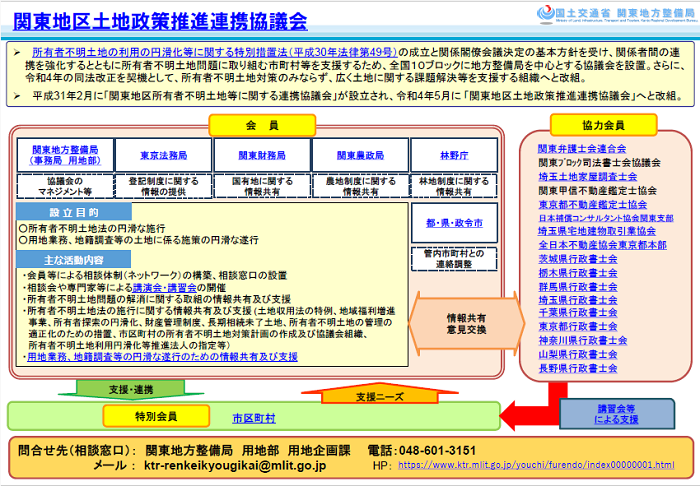Image resolution: width=700 pixels, height=486 pixels.
Task: Click the 主な活動内容 blue heading
Action: [74, 260]
